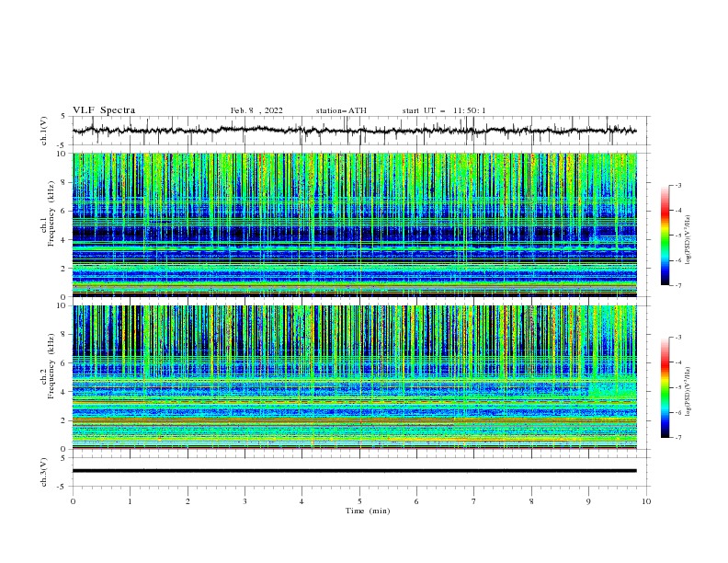Click the log(PSD) label beside ch.1 colorbar
The image size is (728, 563).
[688, 240]
